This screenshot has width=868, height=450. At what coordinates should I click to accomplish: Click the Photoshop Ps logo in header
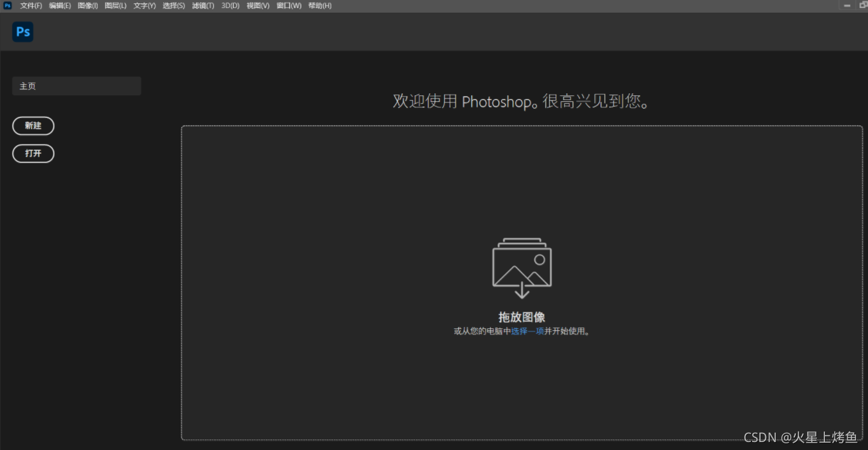click(x=23, y=32)
